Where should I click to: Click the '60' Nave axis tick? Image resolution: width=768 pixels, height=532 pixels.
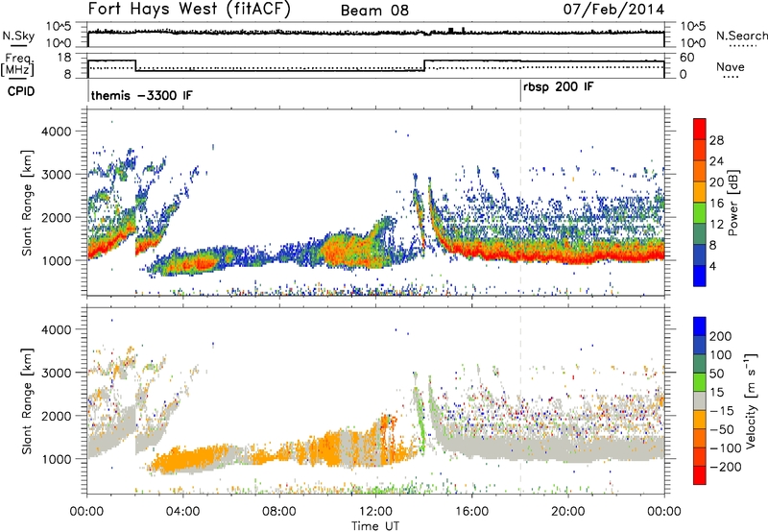pos(687,58)
